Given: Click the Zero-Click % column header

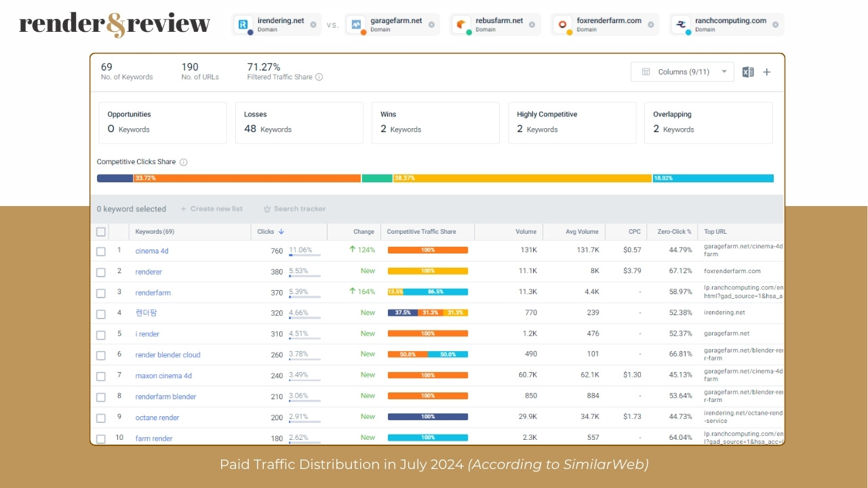Looking at the screenshot, I should pos(674,232).
